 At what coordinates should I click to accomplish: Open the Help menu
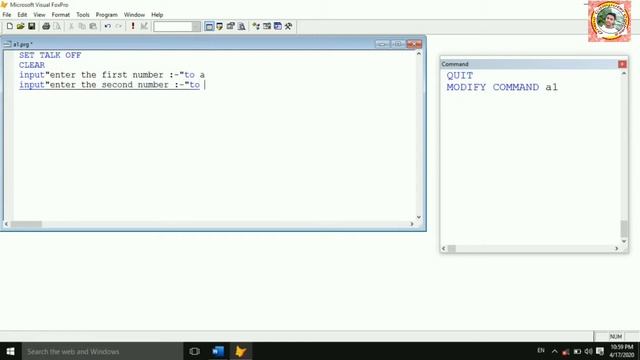(157, 15)
